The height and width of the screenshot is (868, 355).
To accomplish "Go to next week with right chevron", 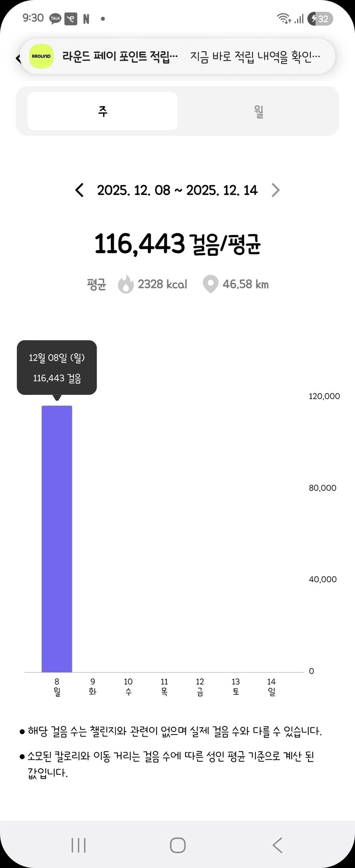I will [276, 190].
